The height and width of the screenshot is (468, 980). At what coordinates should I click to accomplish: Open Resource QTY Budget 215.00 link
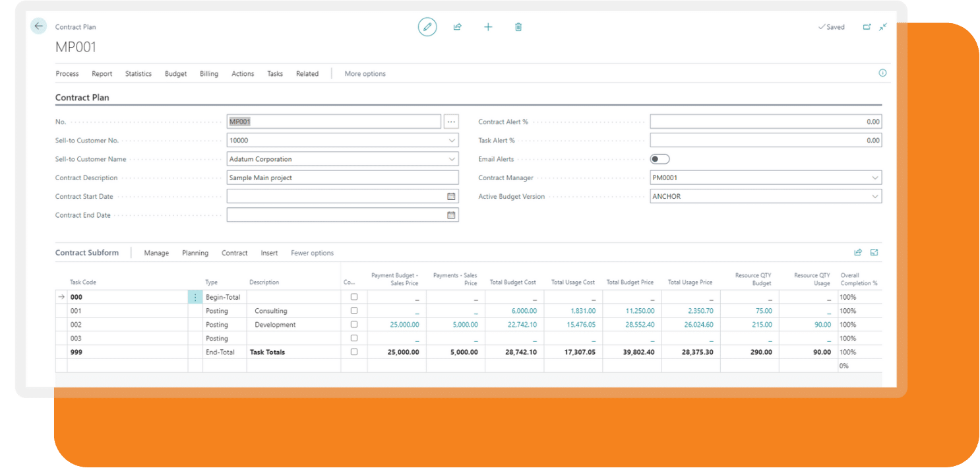[762, 325]
